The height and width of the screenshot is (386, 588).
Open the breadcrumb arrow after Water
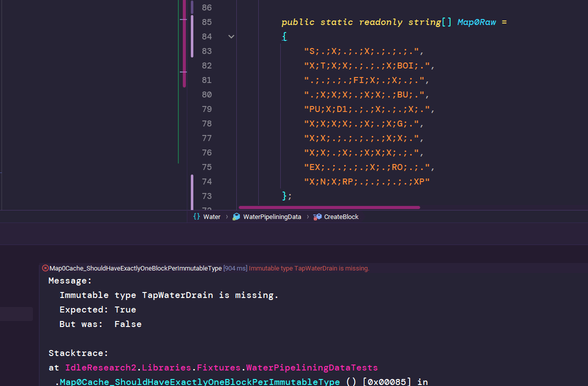point(227,216)
